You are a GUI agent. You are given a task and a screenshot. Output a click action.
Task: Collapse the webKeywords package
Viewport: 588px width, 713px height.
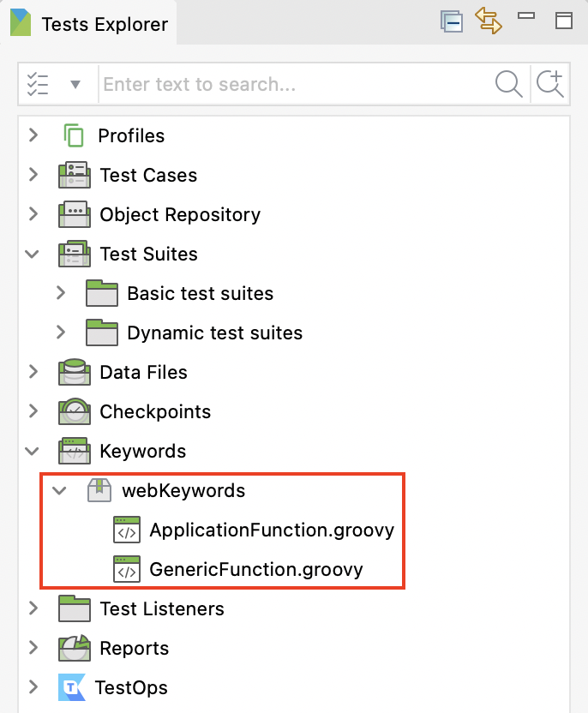point(59,491)
